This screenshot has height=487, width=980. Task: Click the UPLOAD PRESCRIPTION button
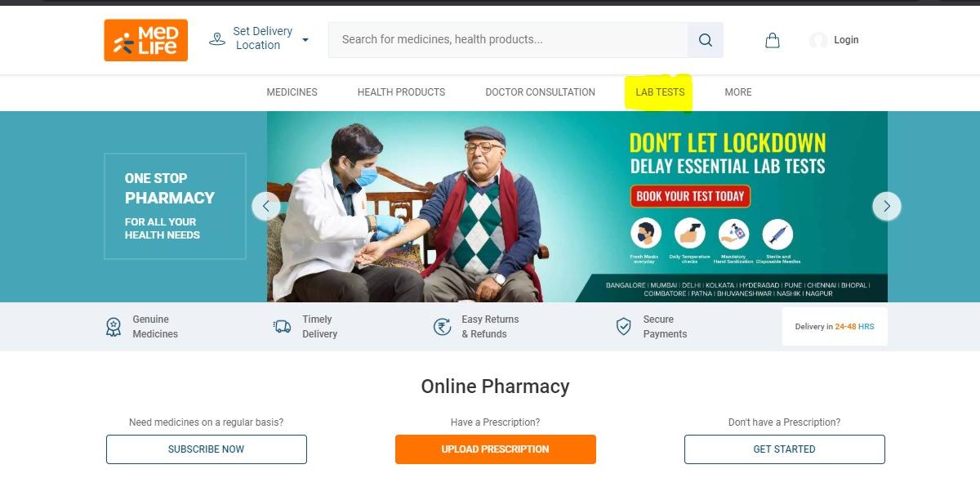coord(496,449)
